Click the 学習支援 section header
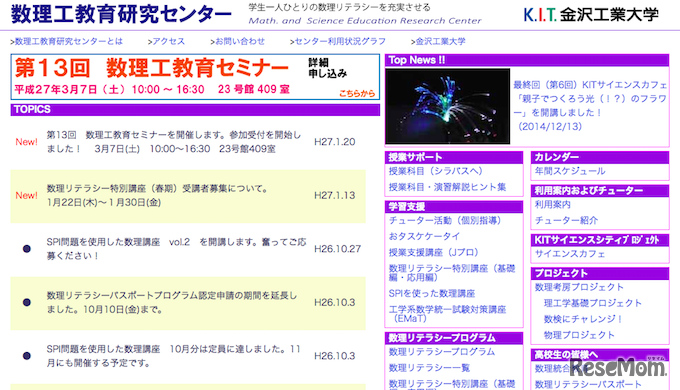This screenshot has width=680, height=390. point(454,207)
